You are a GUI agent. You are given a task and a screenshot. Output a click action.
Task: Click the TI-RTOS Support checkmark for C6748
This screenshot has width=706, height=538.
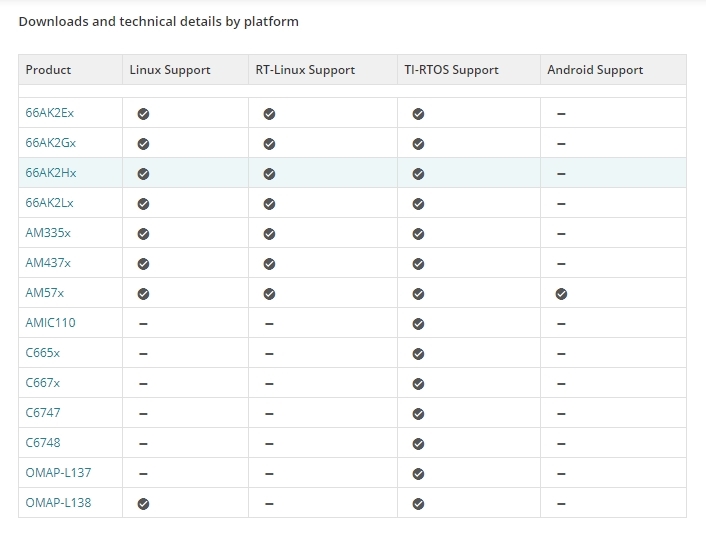pos(418,444)
